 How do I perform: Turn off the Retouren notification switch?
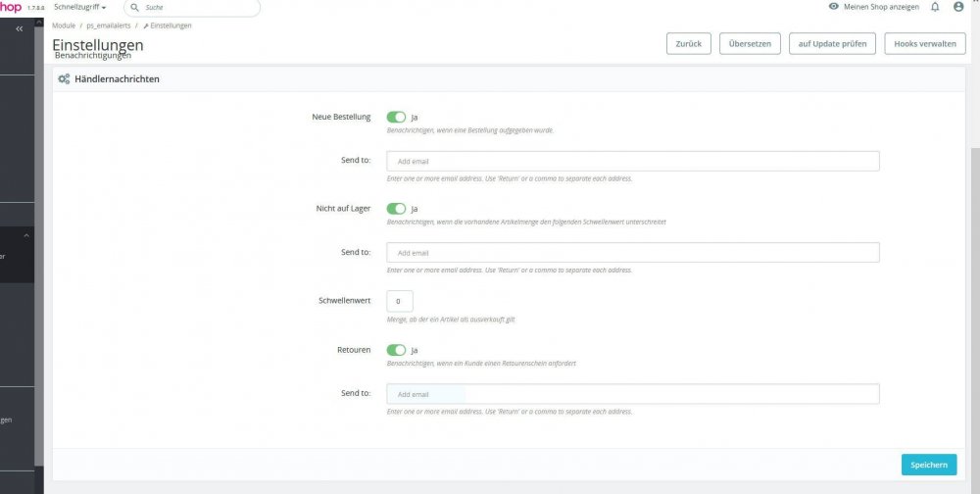click(x=396, y=350)
